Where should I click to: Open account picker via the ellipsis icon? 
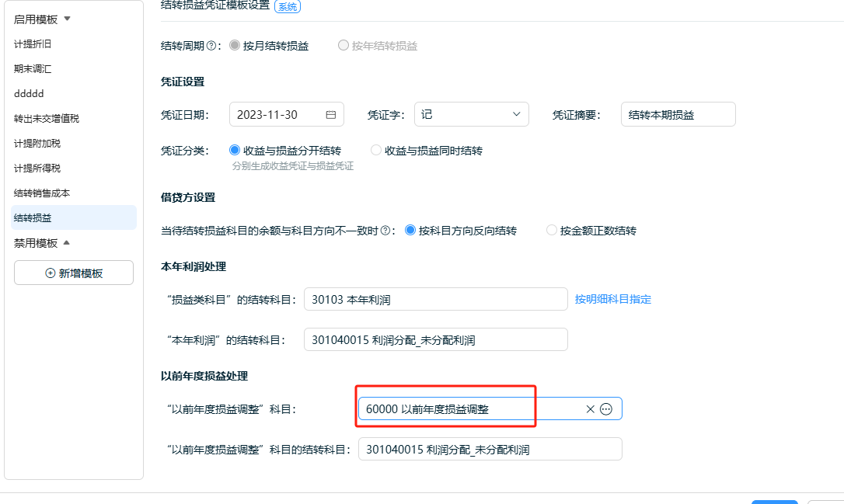(606, 409)
